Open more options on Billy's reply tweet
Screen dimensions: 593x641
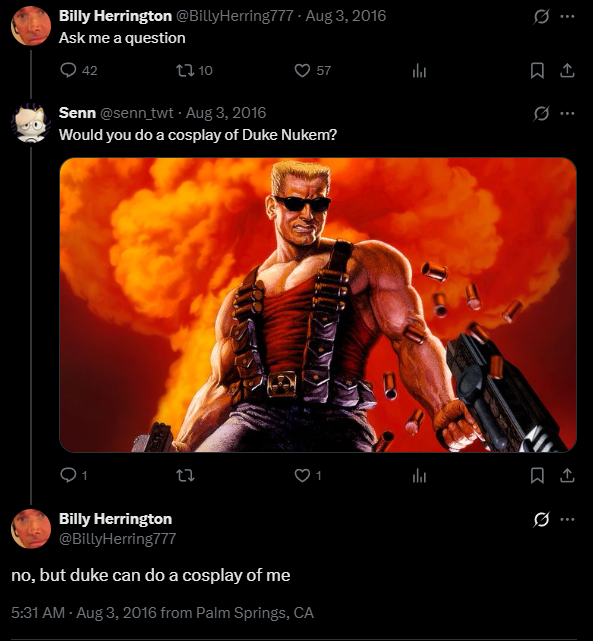pos(567,520)
